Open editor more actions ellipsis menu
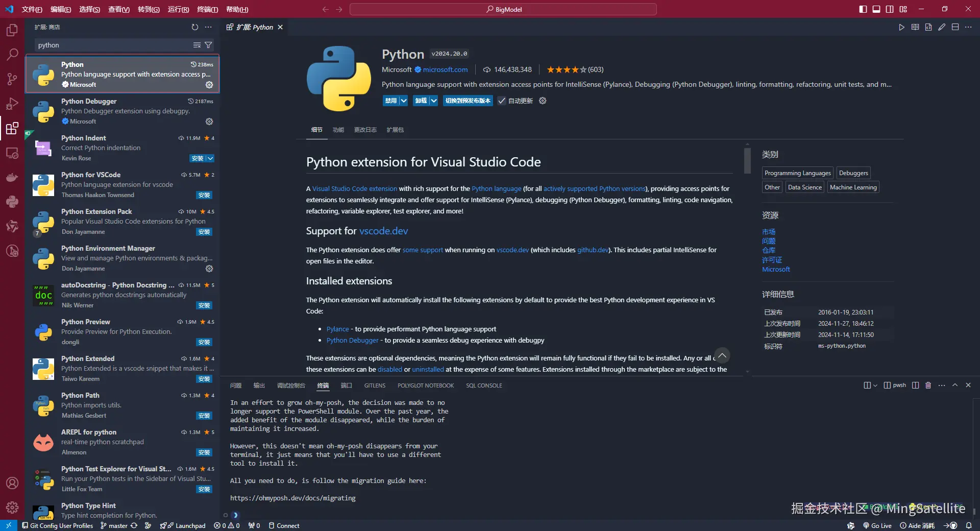 (968, 27)
